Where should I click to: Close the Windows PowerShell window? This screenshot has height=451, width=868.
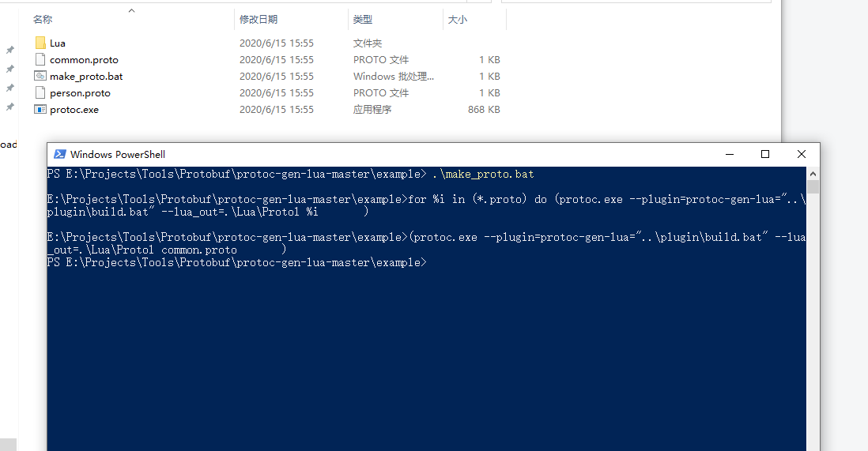tap(801, 154)
